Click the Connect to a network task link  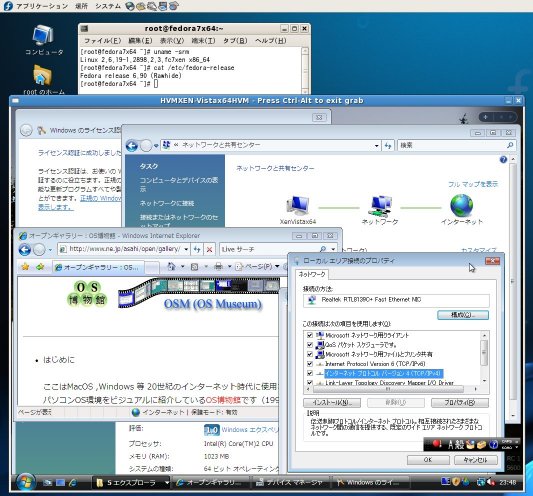(x=167, y=203)
